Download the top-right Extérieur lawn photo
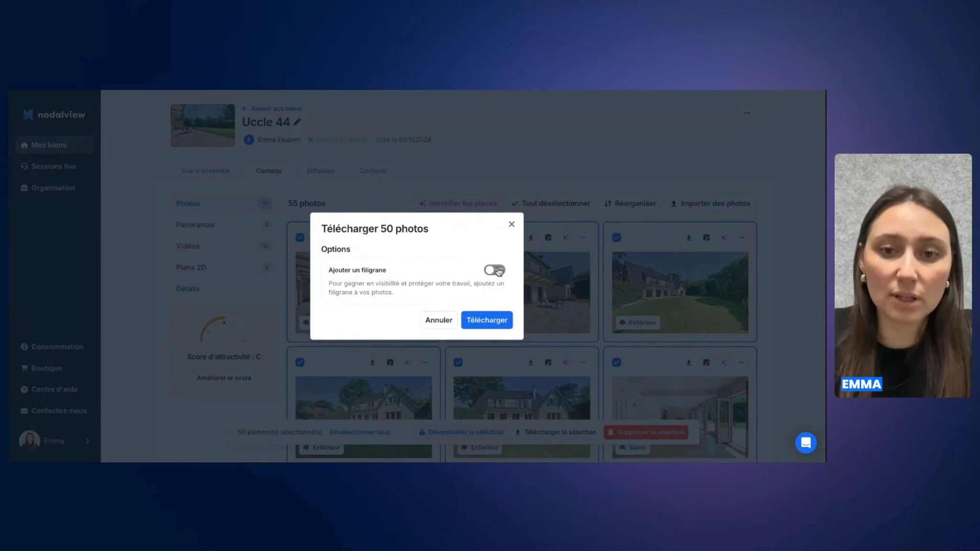The height and width of the screenshot is (551, 980). pyautogui.click(x=689, y=238)
